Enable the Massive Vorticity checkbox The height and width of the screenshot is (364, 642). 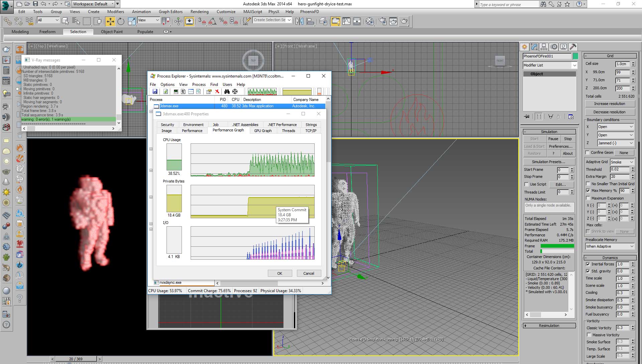[x=589, y=335]
